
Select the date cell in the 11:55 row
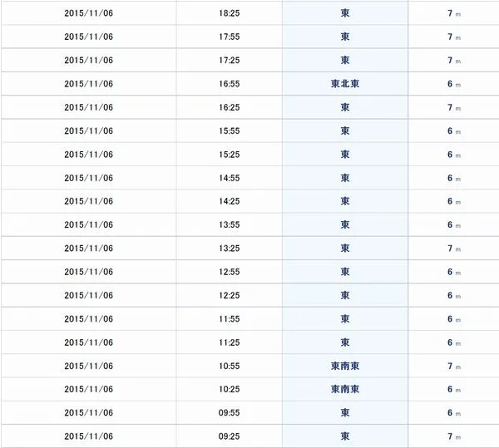(88, 319)
